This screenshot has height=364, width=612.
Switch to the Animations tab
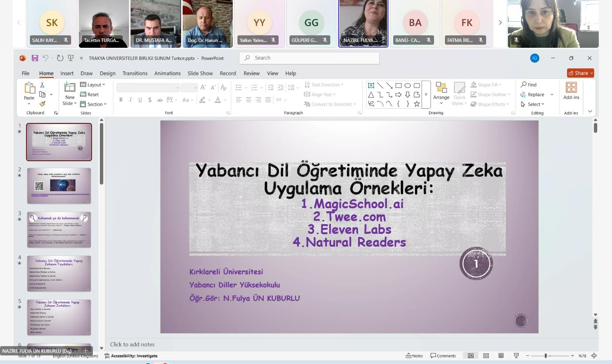point(167,73)
